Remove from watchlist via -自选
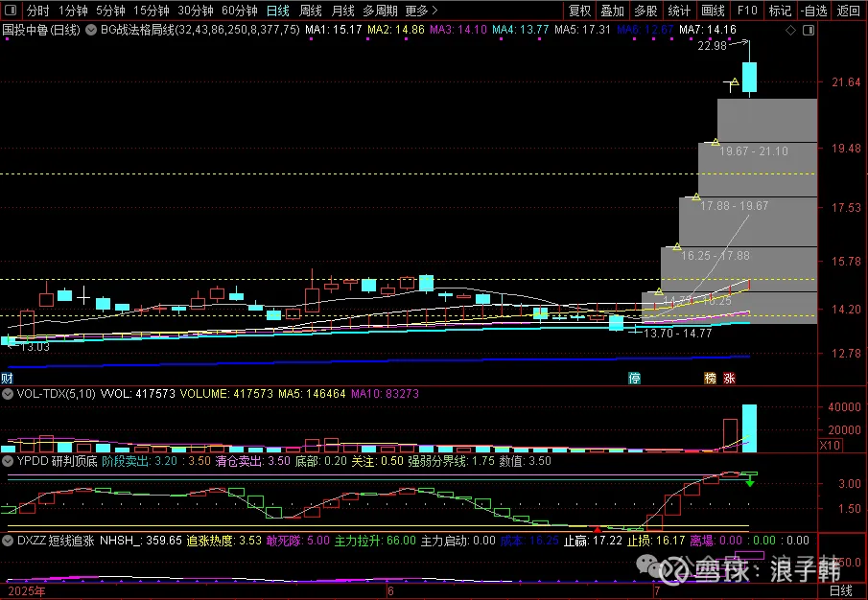The height and width of the screenshot is (600, 868). tap(813, 11)
